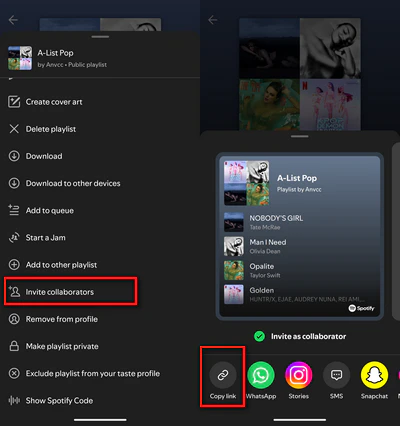Tap Golden song title
The width and height of the screenshot is (400, 426).
(262, 290)
